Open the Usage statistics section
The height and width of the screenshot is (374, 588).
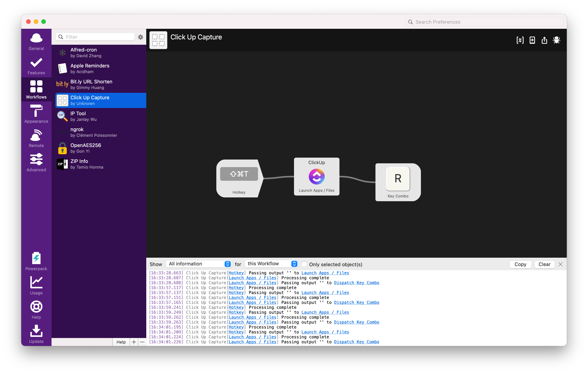click(36, 285)
